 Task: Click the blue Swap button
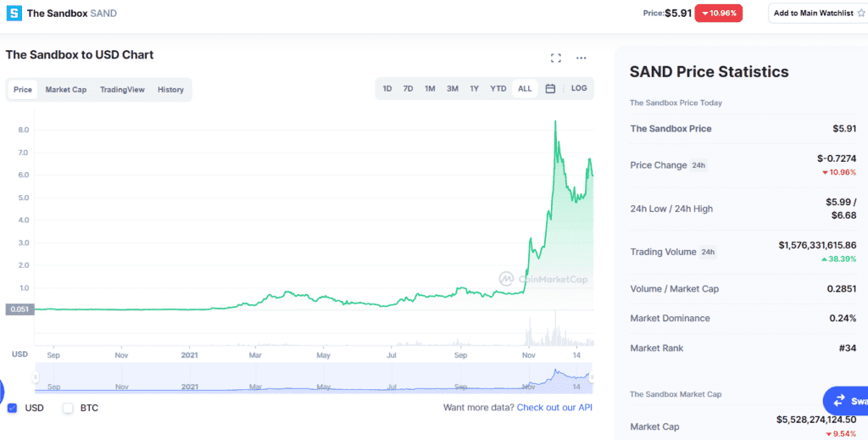click(848, 400)
